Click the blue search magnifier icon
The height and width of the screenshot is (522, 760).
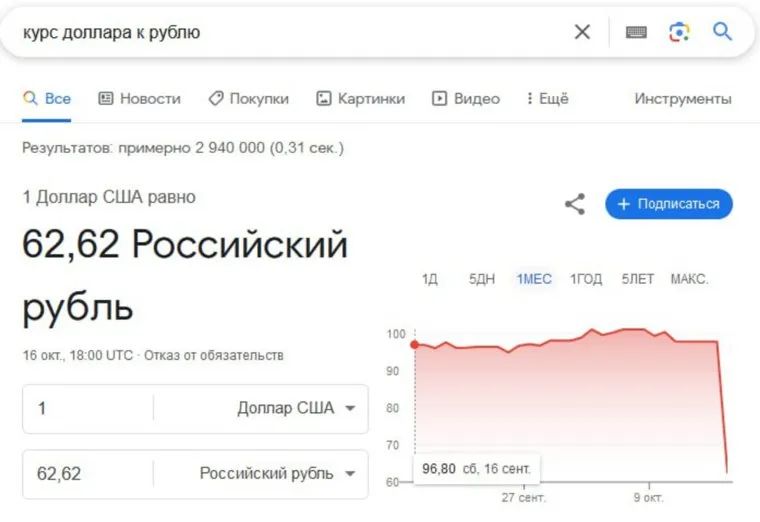(722, 32)
